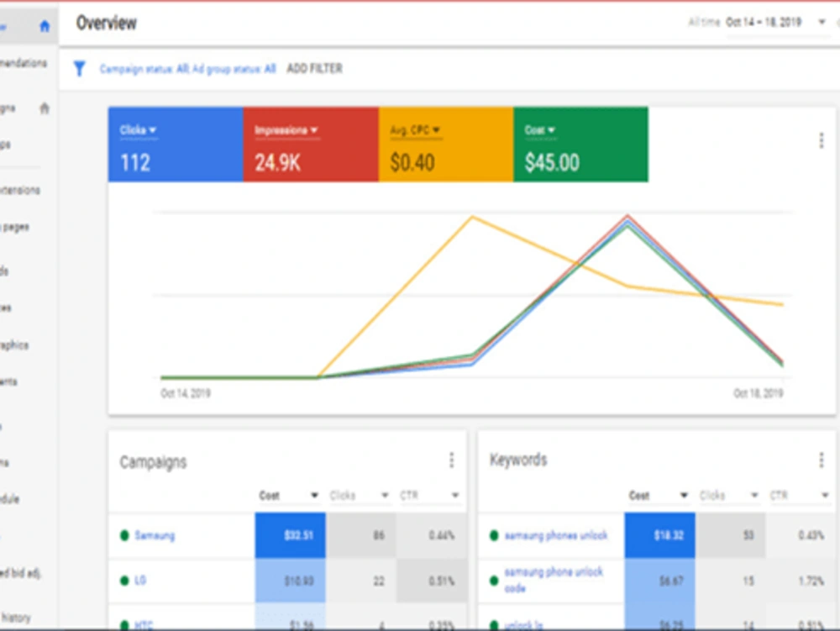Viewport: 840px width, 631px height.
Task: Open the Avg. CPC metric dropdown
Action: point(415,130)
